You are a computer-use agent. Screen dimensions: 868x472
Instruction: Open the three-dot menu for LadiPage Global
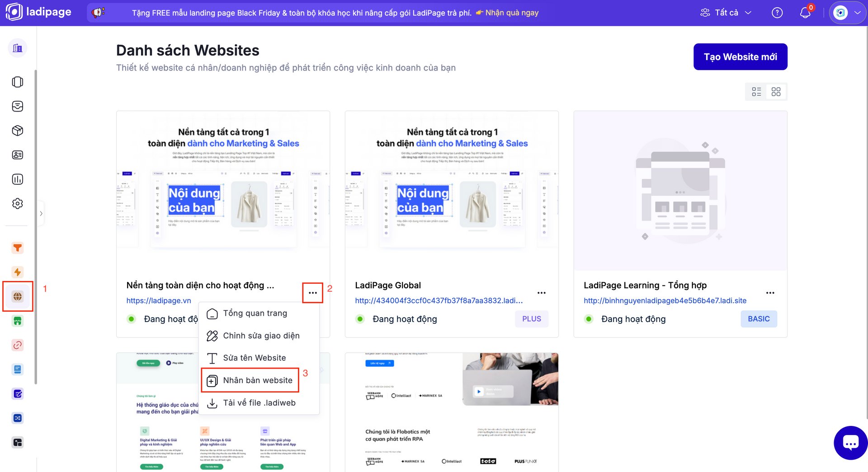541,293
